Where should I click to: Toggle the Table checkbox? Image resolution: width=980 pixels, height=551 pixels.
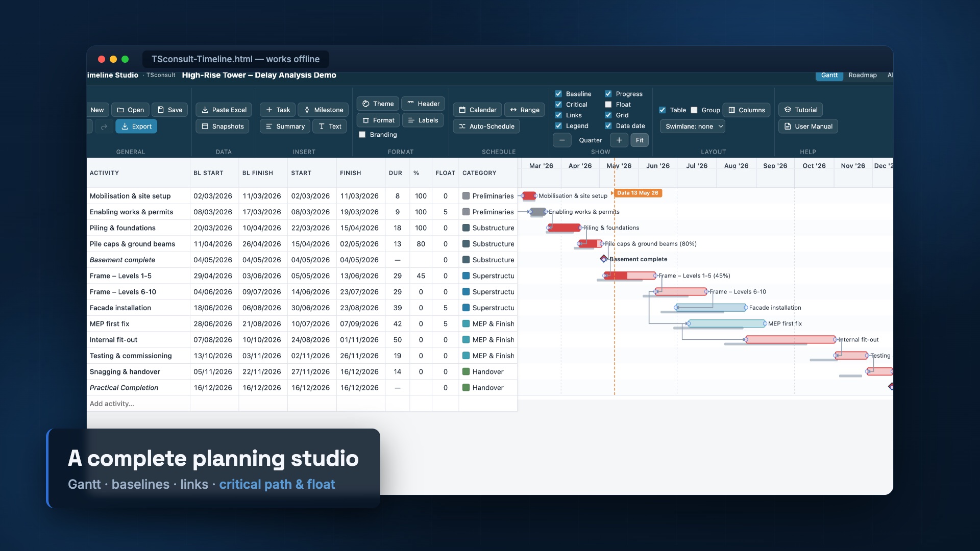(663, 110)
